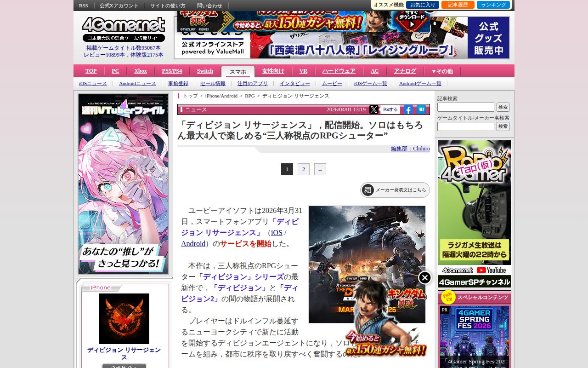Screen dimensions: 588x368
Task: Open 編集部：Chihiro author link
Action: coord(410,149)
